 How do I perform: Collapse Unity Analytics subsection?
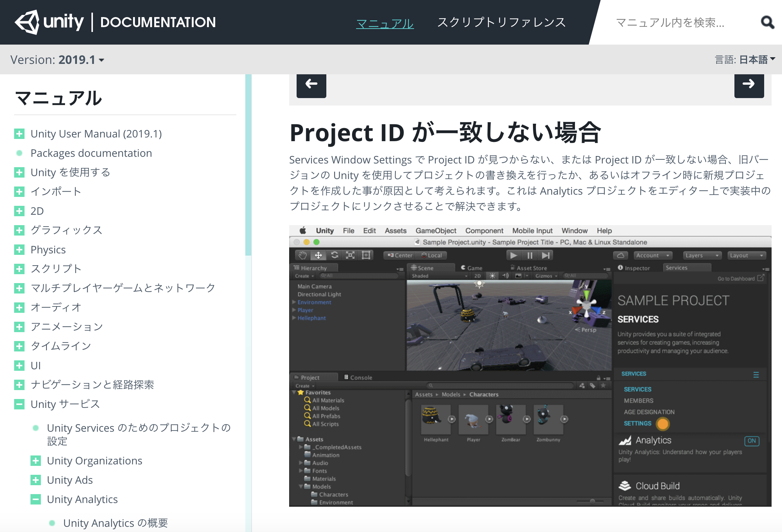point(36,499)
